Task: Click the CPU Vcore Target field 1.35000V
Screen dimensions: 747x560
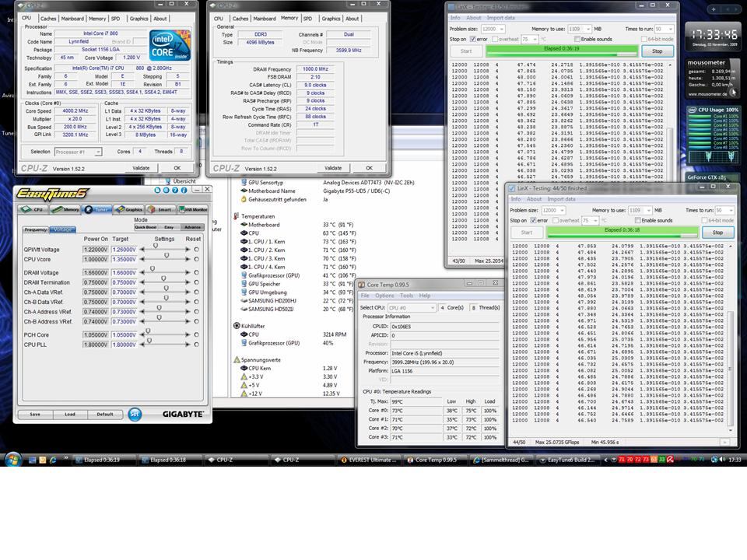Action: pyautogui.click(x=124, y=260)
